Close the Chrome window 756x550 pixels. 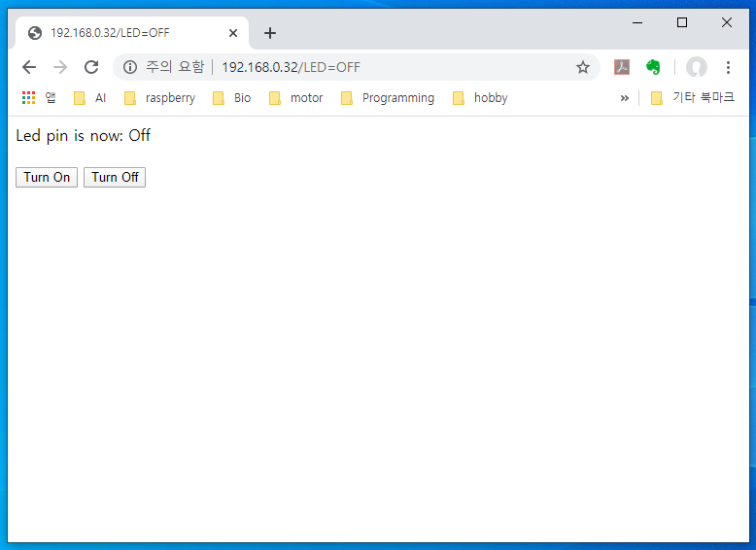click(727, 22)
